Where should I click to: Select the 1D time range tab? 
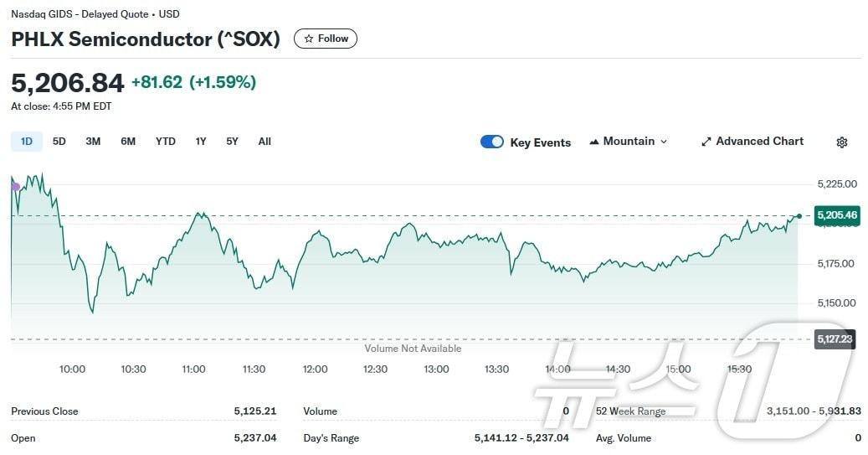tap(26, 142)
